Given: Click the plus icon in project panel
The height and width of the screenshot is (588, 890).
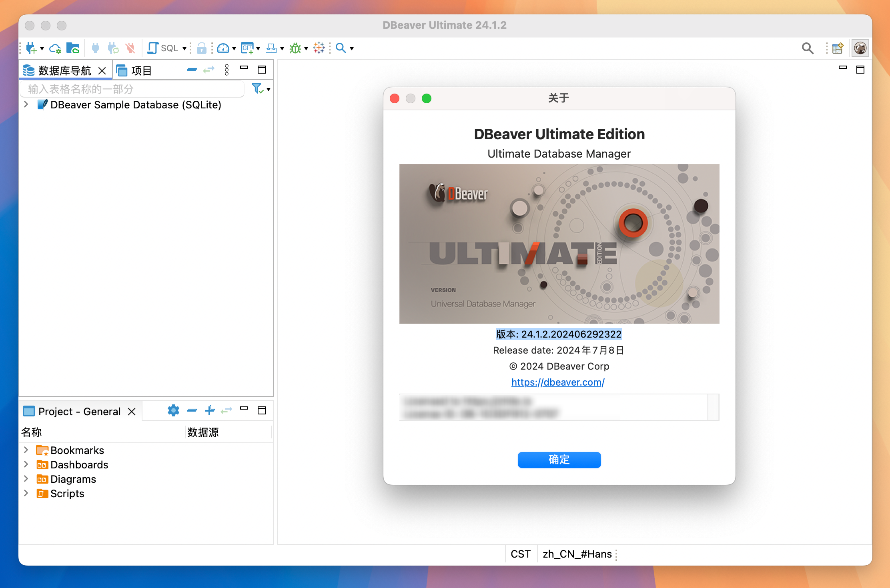Looking at the screenshot, I should tap(210, 410).
